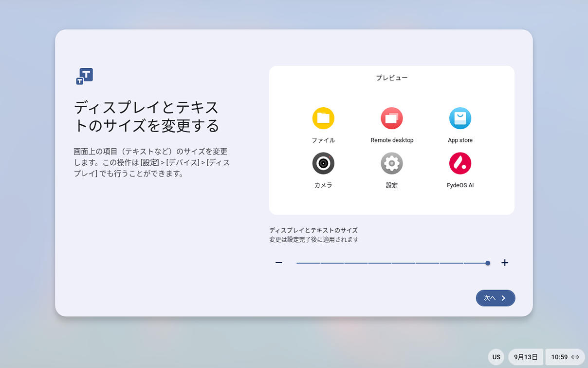Viewport: 588px width, 368px height.
Task: Click the 設定 gear icon
Action: (392, 163)
